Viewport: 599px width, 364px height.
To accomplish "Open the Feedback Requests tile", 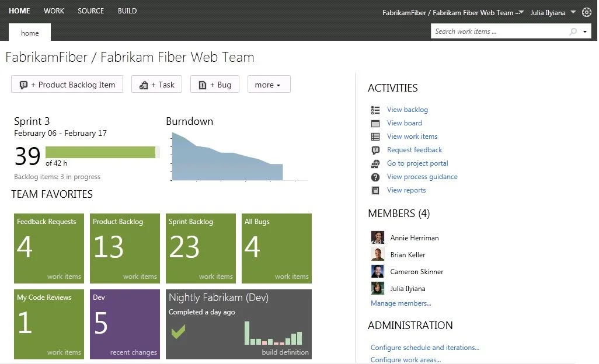I will 49,249.
